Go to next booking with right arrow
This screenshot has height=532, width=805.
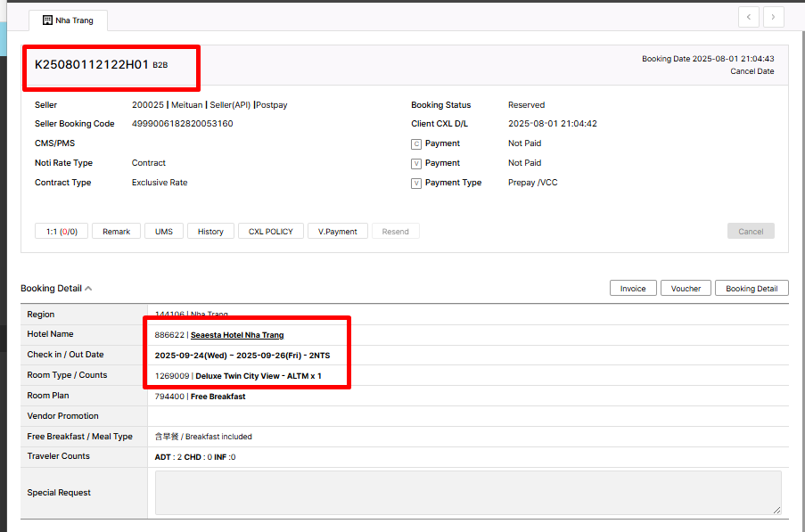tap(773, 17)
